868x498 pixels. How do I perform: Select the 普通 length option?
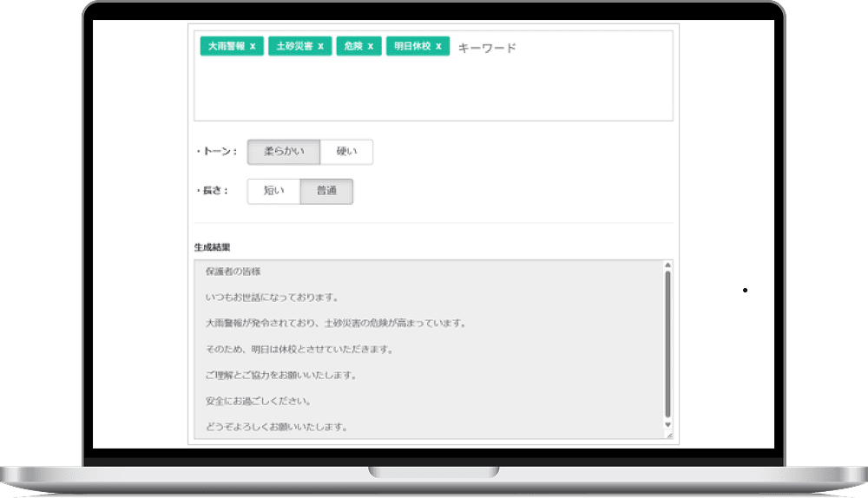(x=326, y=191)
